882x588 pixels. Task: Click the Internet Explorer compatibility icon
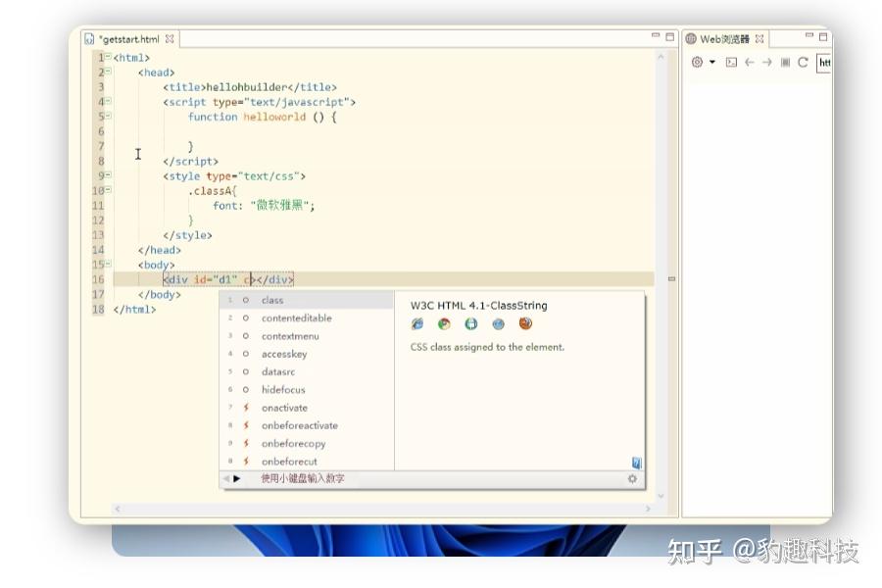[417, 323]
